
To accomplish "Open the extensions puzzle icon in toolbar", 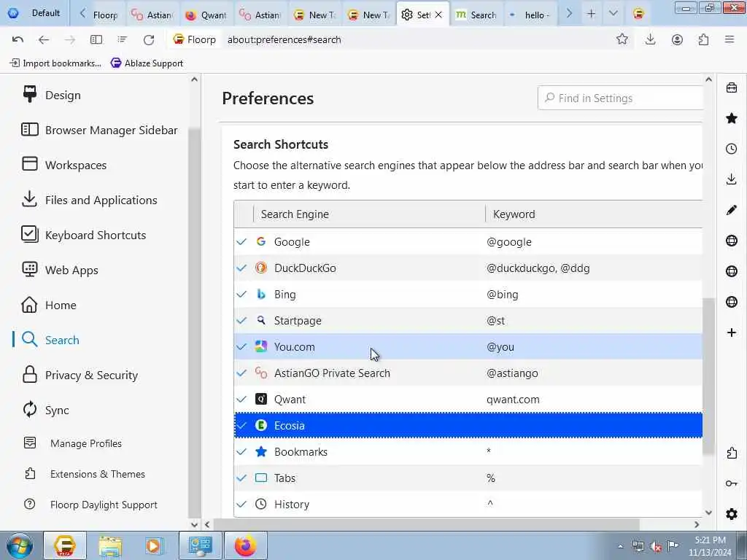I will (704, 39).
